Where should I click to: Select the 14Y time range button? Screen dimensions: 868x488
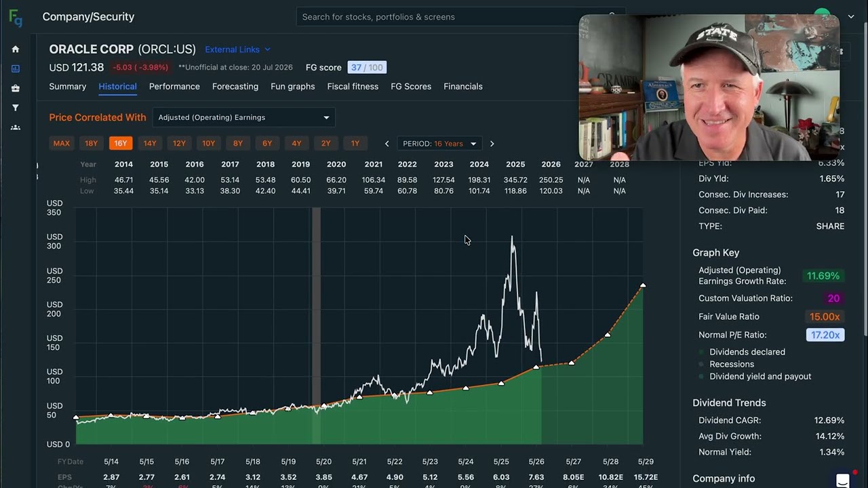[x=150, y=143]
